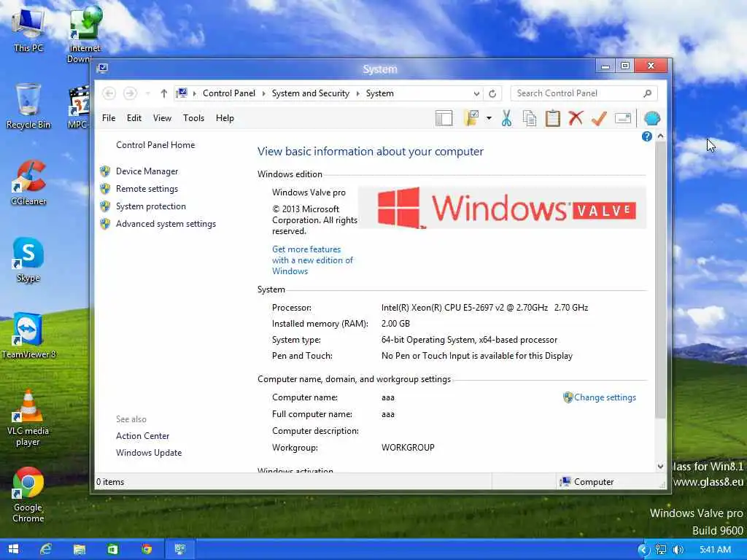
Task: Click the System window title bar icon
Action: (x=102, y=68)
